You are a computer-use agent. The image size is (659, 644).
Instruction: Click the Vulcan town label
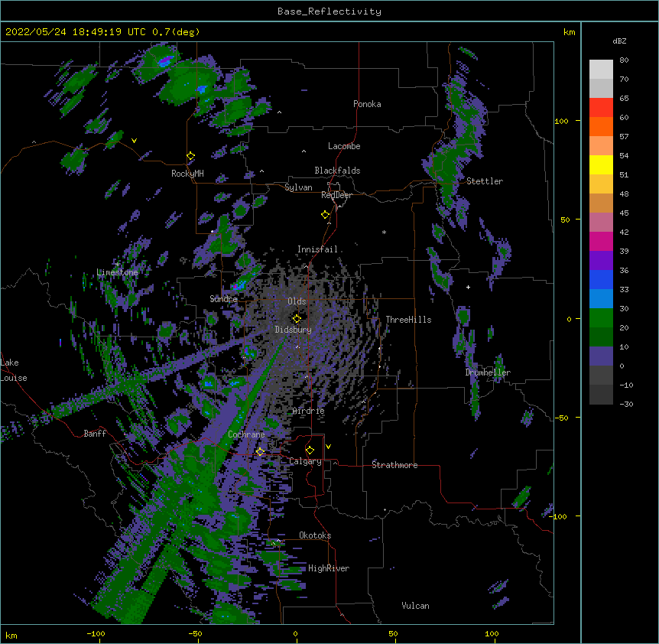(x=415, y=606)
